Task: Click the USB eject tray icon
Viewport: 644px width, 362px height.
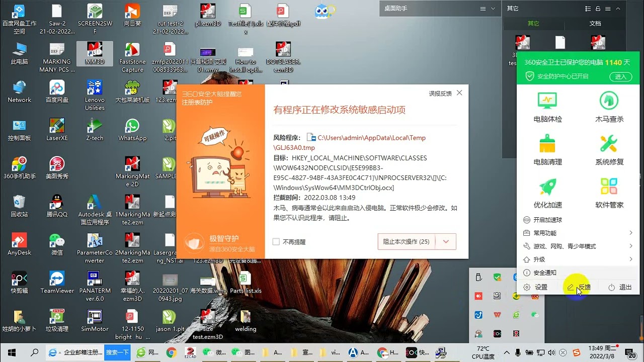Action: [x=478, y=277]
